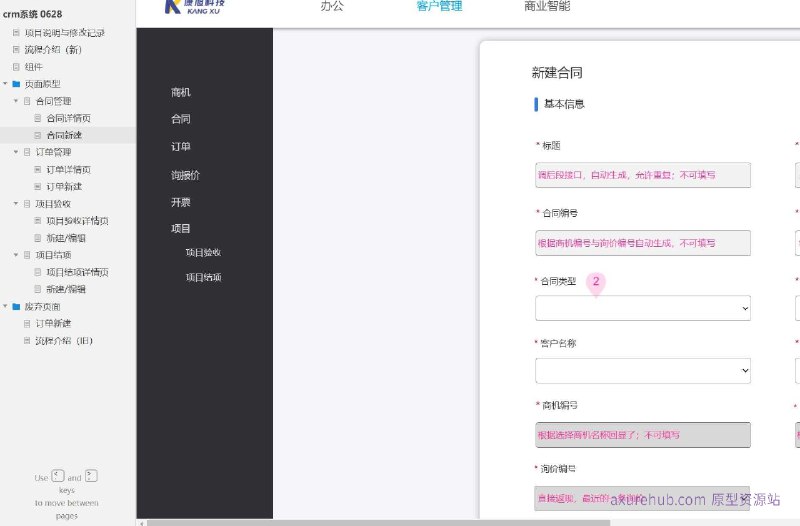Collapse the 项目结项 tree arrow
The image size is (800, 526).
pos(16,254)
